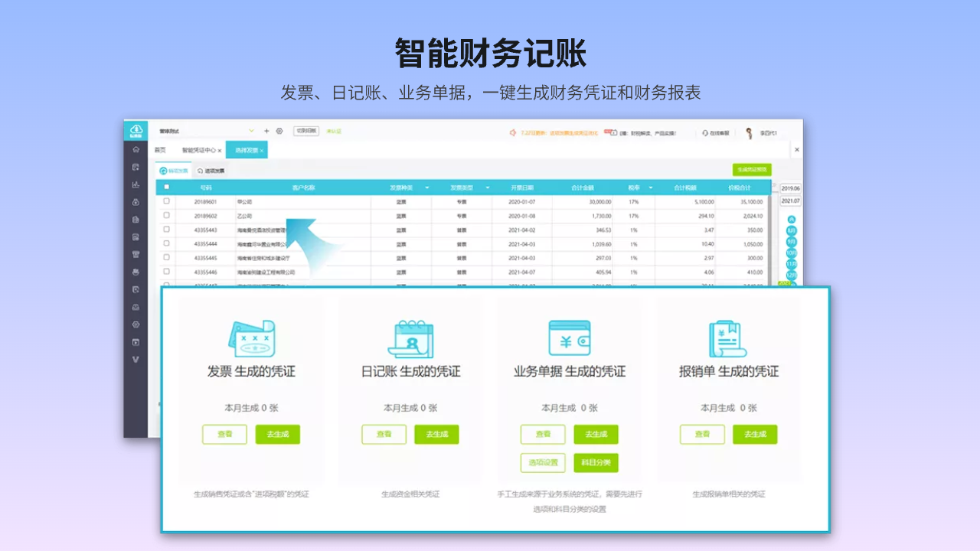980x551 pixels.
Task: Click the 业务单据 wallet card icon
Action: 569,337
